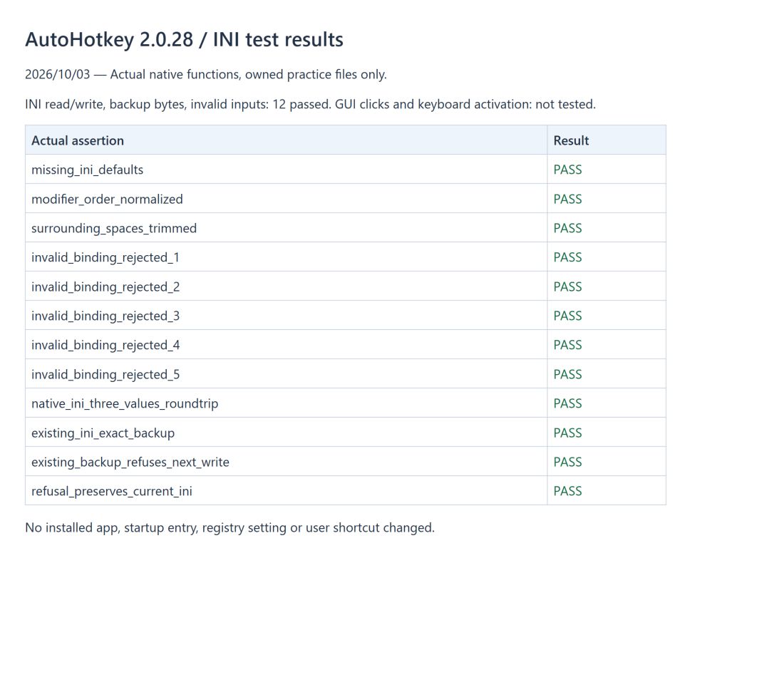Click PASS in the missing_ini_defaults row
The image size is (784, 677).
click(567, 170)
